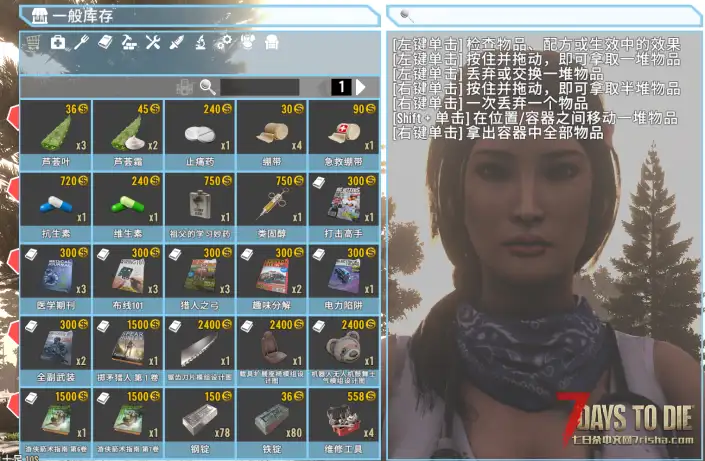The height and width of the screenshot is (461, 705).
Task: Open the 趣味分解 magazine slot
Action: point(272,279)
